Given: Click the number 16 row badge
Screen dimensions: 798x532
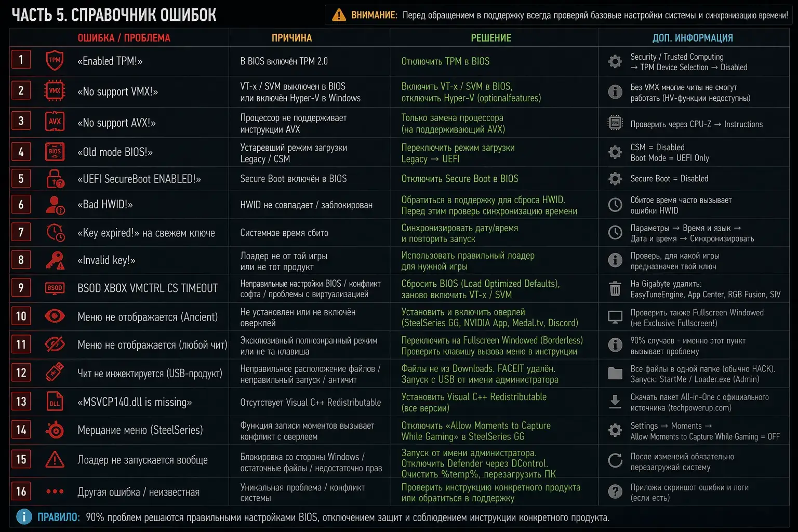Looking at the screenshot, I should click(x=21, y=491).
